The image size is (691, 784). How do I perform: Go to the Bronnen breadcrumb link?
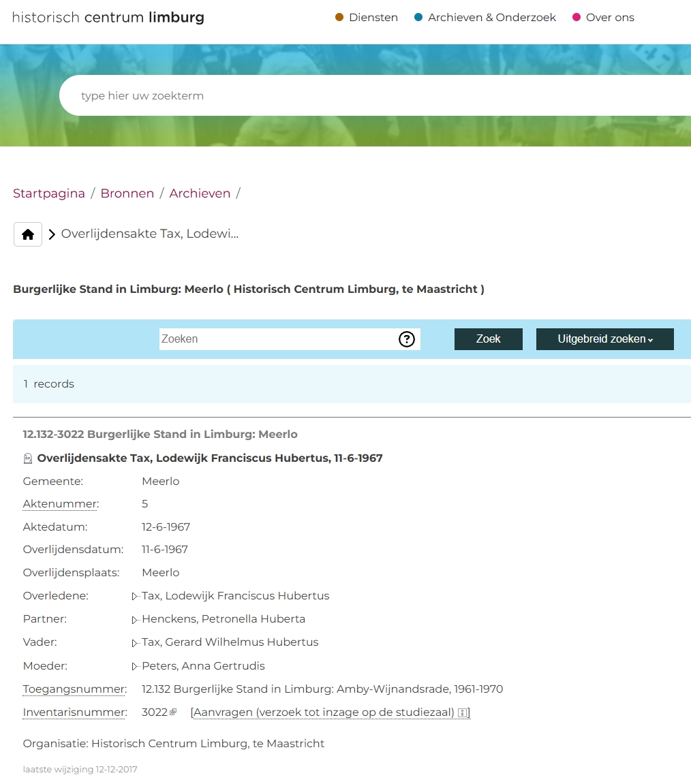tap(127, 193)
